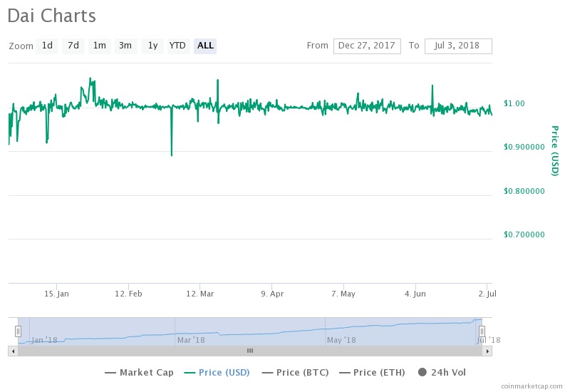Click right navigator range handle
570x392 pixels.
click(x=482, y=331)
